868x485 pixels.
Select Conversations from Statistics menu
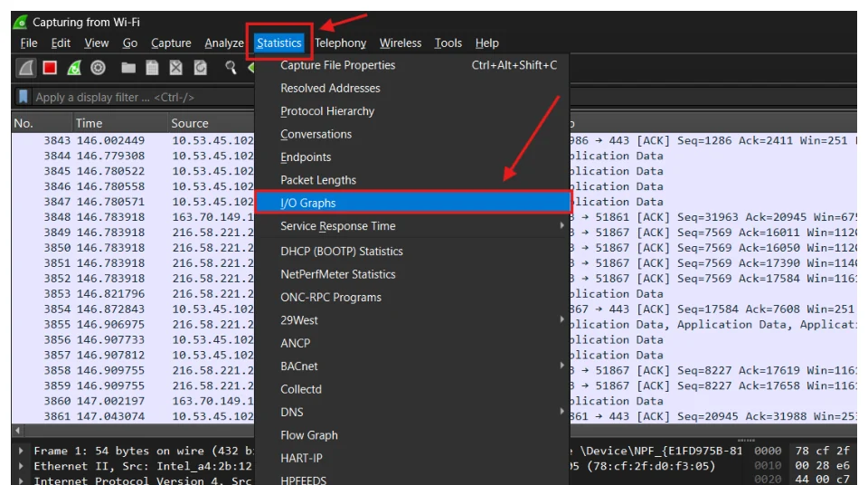[412, 134]
